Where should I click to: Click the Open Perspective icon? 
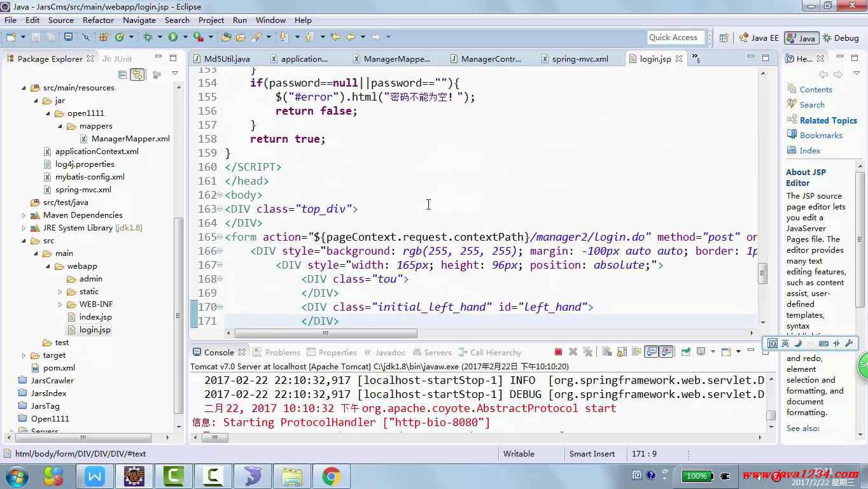[724, 38]
